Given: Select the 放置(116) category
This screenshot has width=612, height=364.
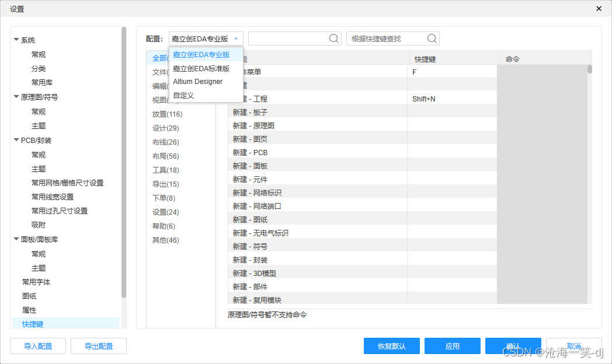Looking at the screenshot, I should (168, 114).
